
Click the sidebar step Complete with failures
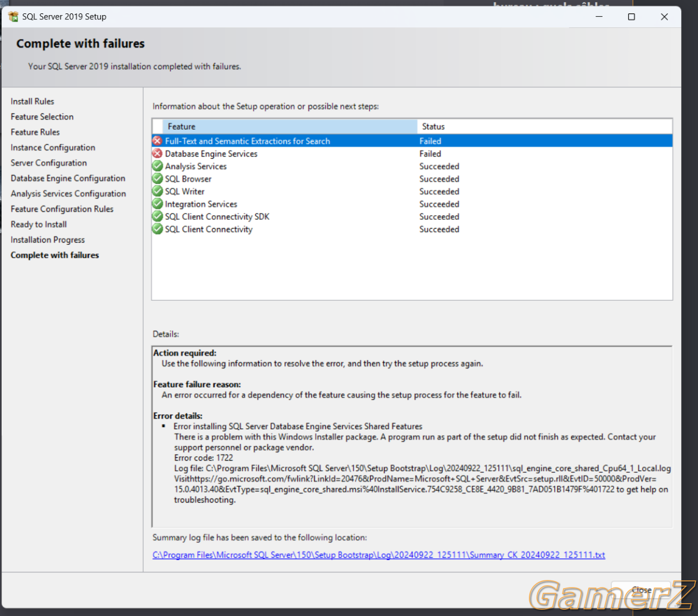(x=55, y=255)
